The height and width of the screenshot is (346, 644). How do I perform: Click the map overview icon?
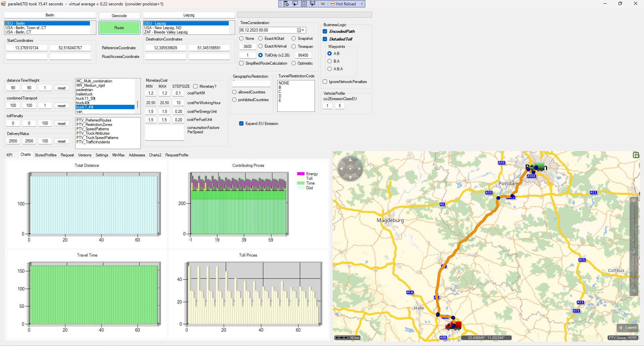point(636,155)
